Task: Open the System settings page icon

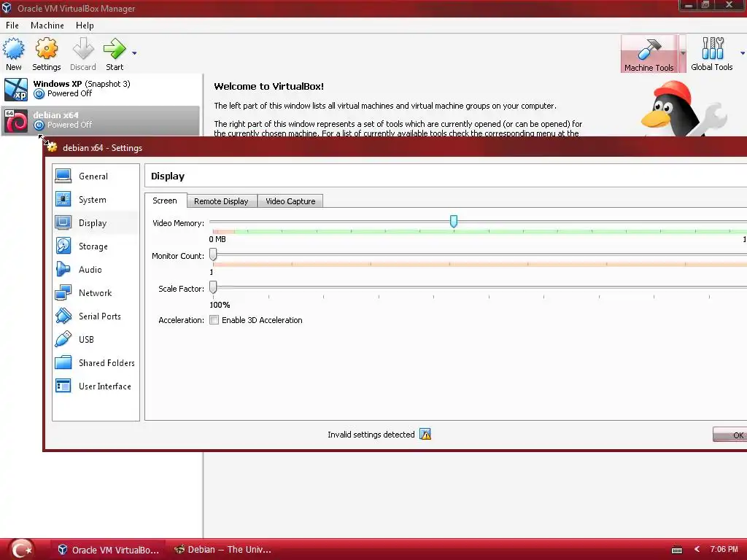Action: coord(63,200)
